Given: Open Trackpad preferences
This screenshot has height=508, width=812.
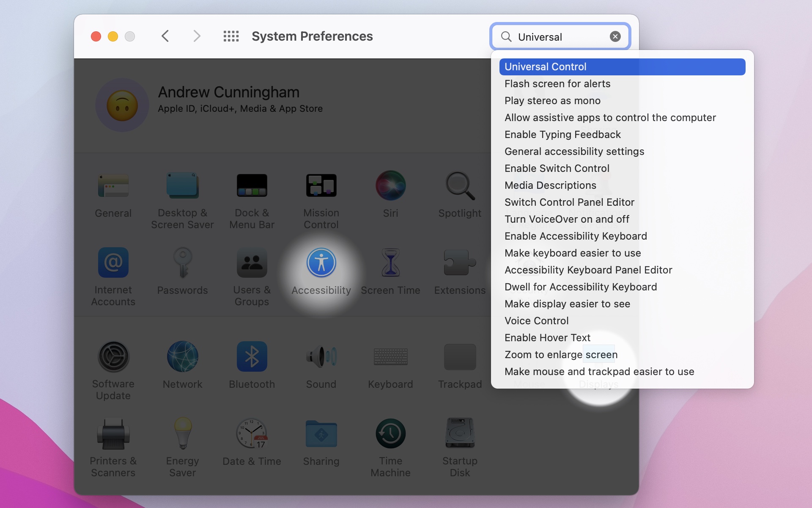Looking at the screenshot, I should tap(460, 356).
